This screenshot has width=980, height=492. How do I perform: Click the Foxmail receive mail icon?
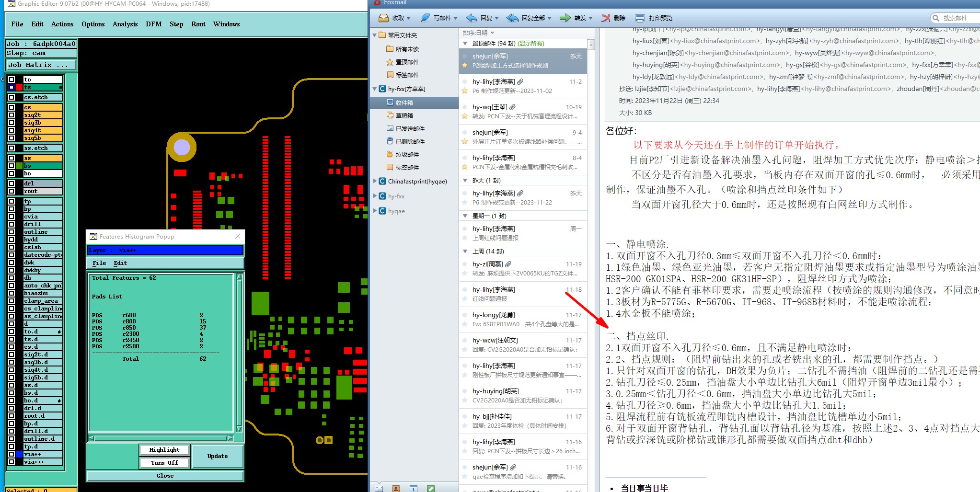point(383,18)
